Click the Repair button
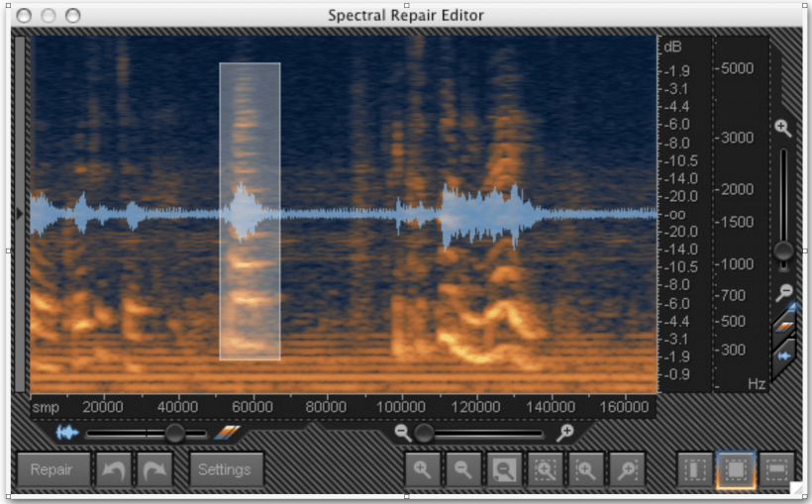This screenshot has width=812, height=504. click(x=52, y=469)
